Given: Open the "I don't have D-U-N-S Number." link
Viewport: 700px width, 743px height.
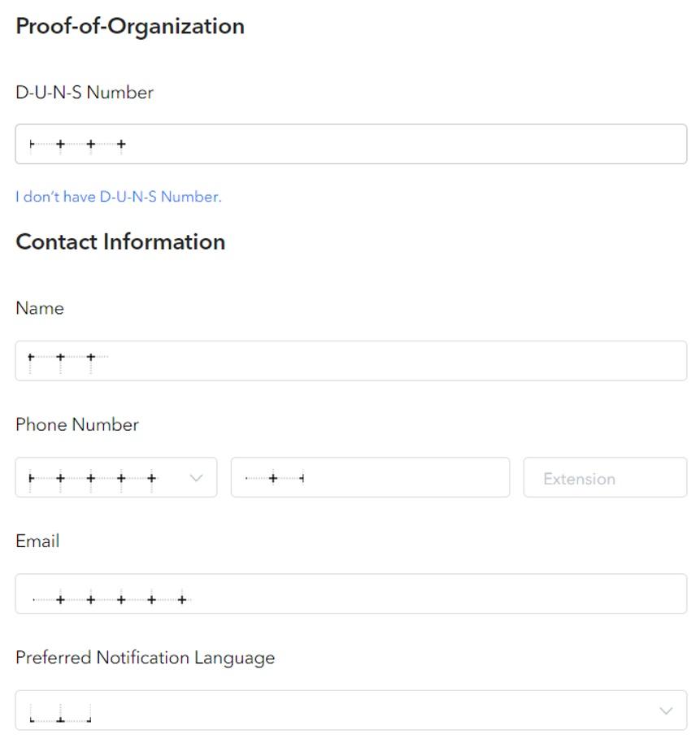Looking at the screenshot, I should point(119,197).
